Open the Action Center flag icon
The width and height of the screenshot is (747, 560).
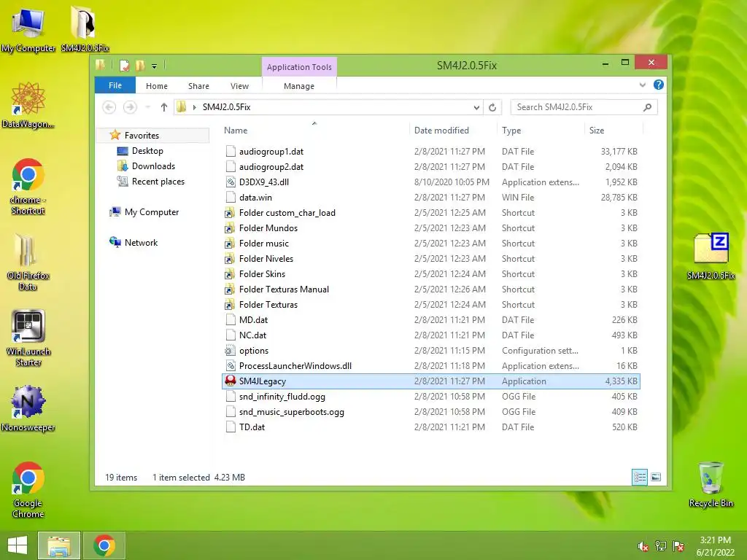click(678, 546)
